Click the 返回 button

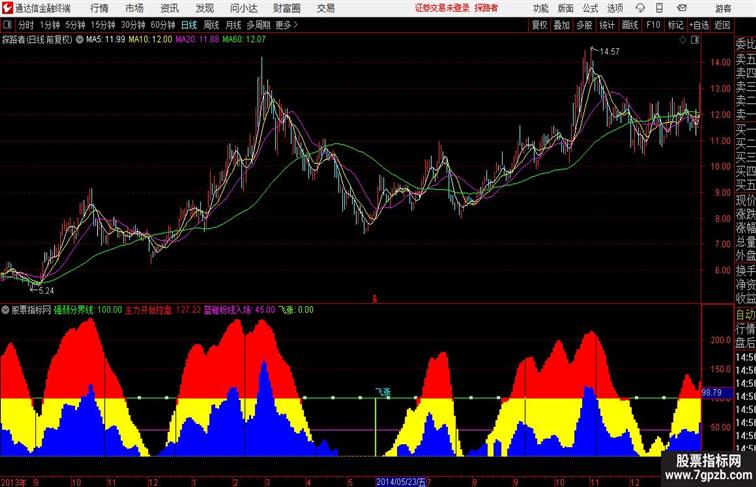722,25
